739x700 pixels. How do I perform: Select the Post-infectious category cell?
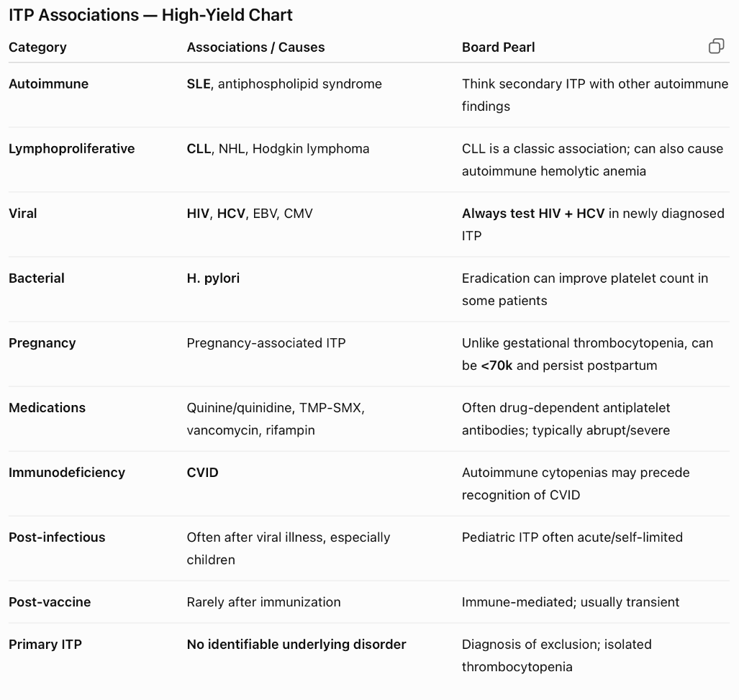click(57, 537)
